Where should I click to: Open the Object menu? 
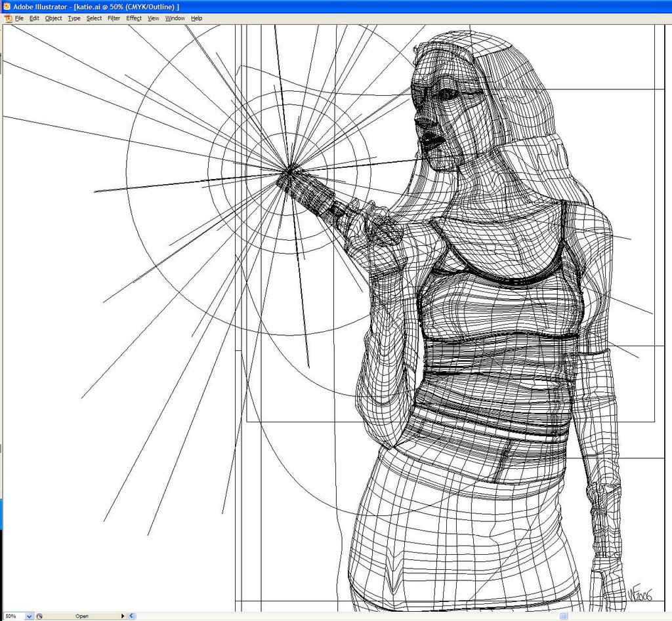tap(53, 18)
